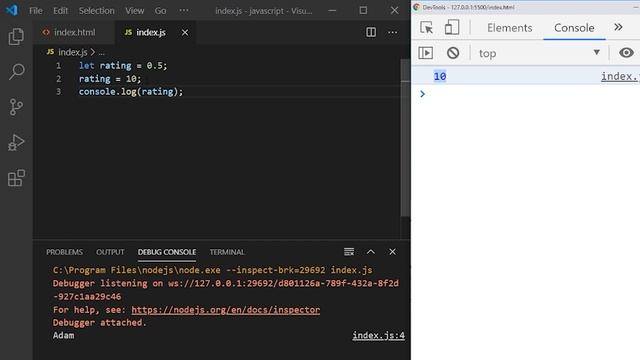Switch to the Elements tab in DevTools
The width and height of the screenshot is (640, 360).
click(x=509, y=28)
